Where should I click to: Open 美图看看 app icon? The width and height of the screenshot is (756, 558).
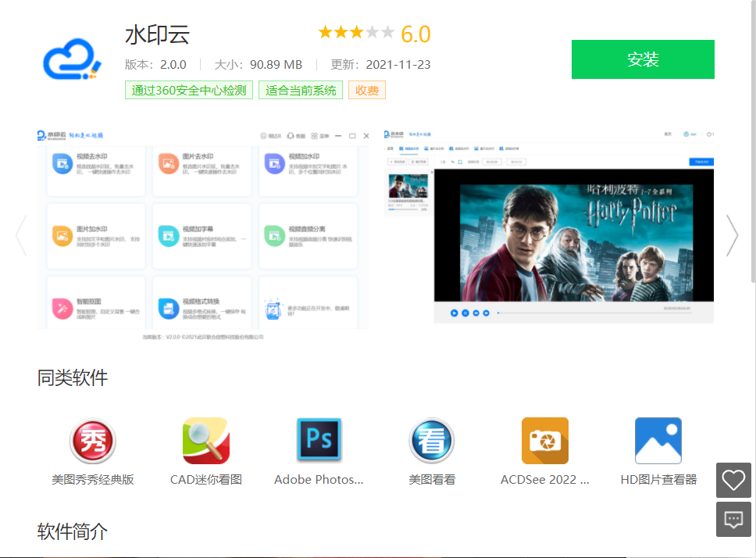coord(432,441)
